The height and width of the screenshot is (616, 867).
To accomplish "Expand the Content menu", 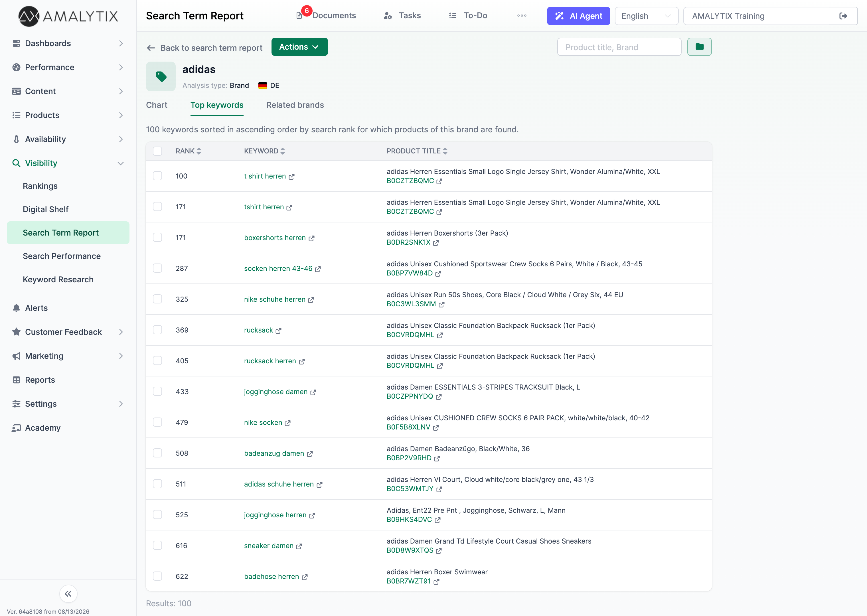I will (x=68, y=91).
